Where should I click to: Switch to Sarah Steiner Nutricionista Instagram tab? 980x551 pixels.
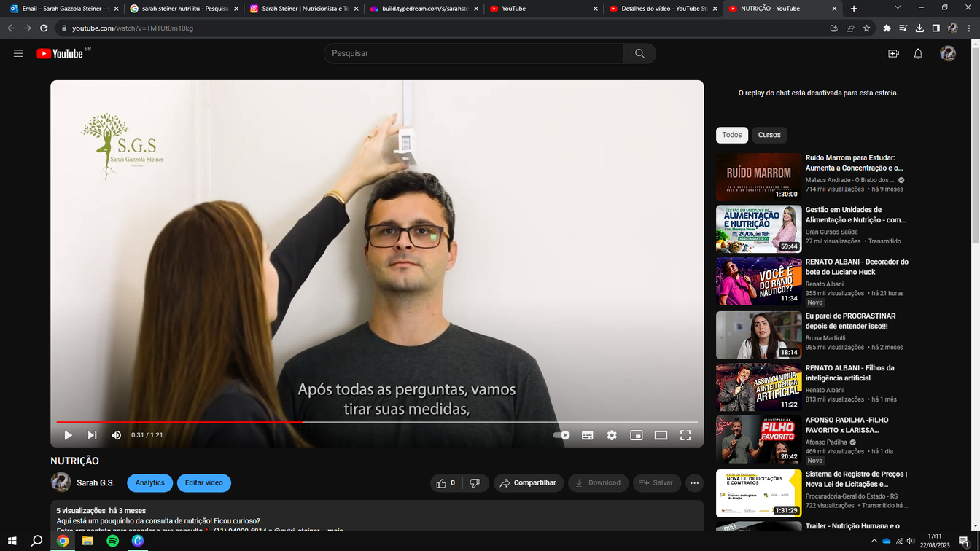point(303,9)
